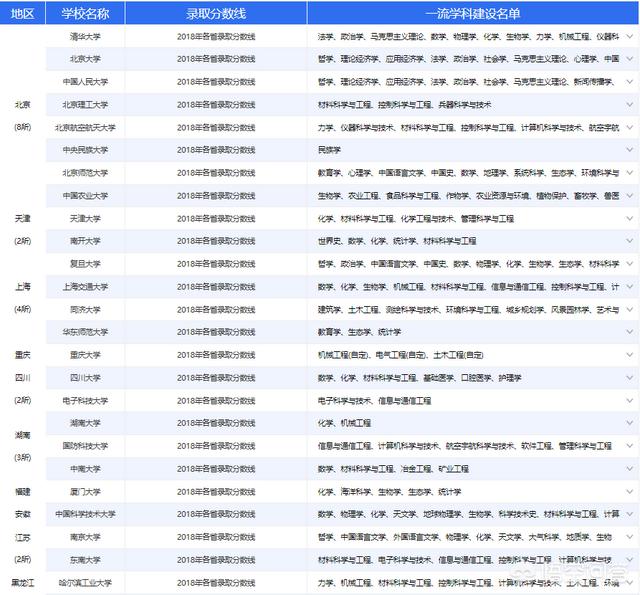Click 教育学、生态学、统计学 discipline text
This screenshot has width=640, height=595.
click(x=359, y=332)
